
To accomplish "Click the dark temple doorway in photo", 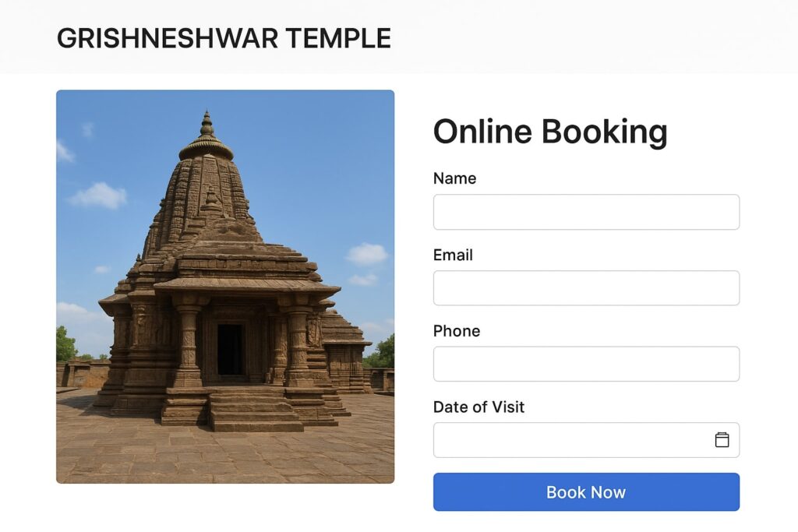I will click(230, 350).
